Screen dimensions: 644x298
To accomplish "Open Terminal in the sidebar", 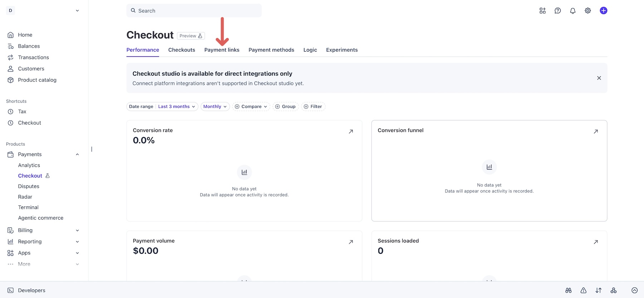I will coord(28,207).
